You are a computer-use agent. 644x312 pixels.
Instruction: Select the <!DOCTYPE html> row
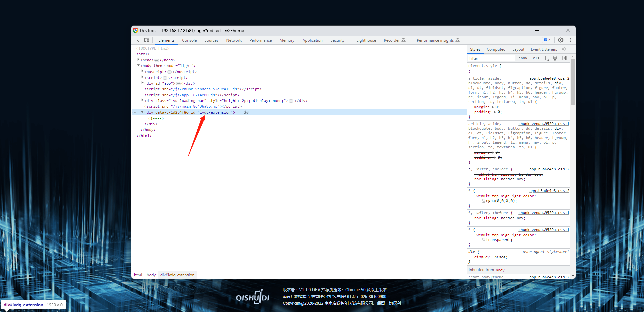pos(153,49)
